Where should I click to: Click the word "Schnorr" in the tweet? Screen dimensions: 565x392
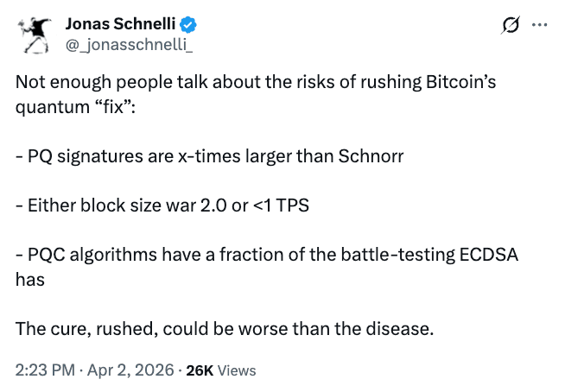373,158
